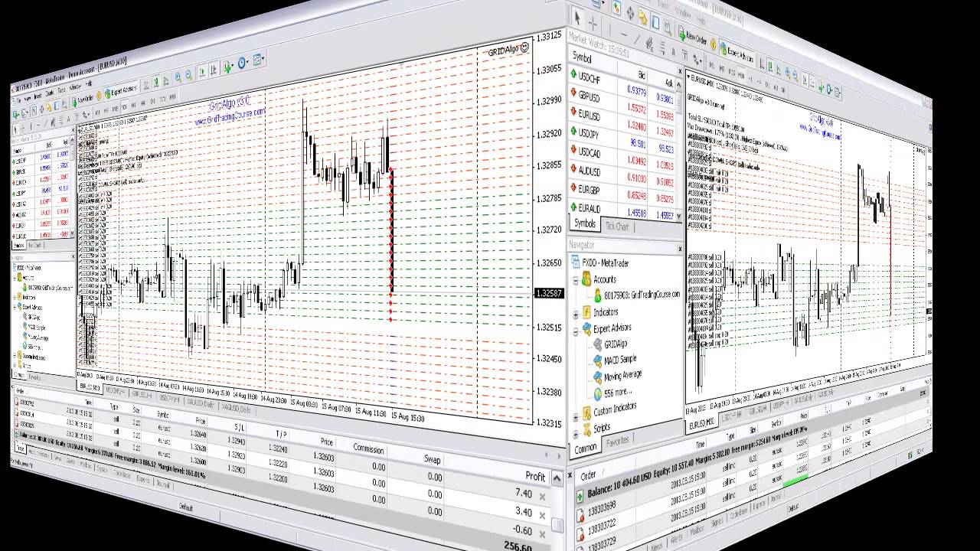Click the Profit column header in left Terminal
Image resolution: width=980 pixels, height=551 pixels.
click(535, 477)
